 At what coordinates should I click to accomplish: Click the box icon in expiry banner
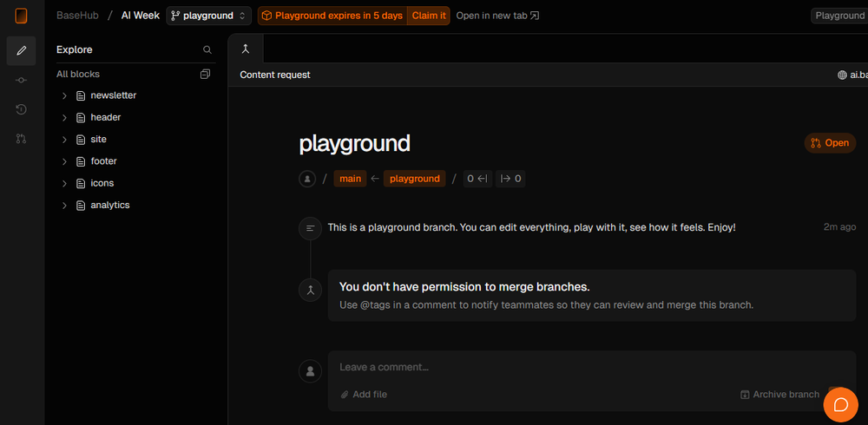pyautogui.click(x=266, y=16)
